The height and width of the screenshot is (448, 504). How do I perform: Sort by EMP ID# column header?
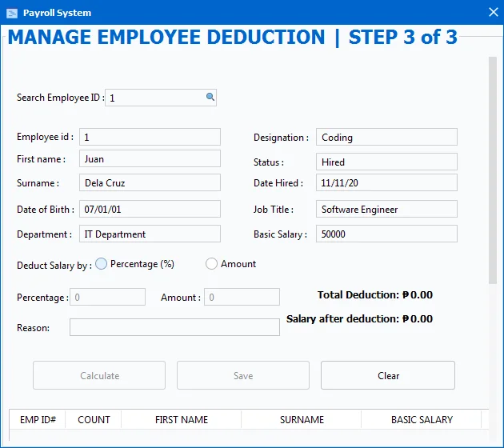point(38,419)
